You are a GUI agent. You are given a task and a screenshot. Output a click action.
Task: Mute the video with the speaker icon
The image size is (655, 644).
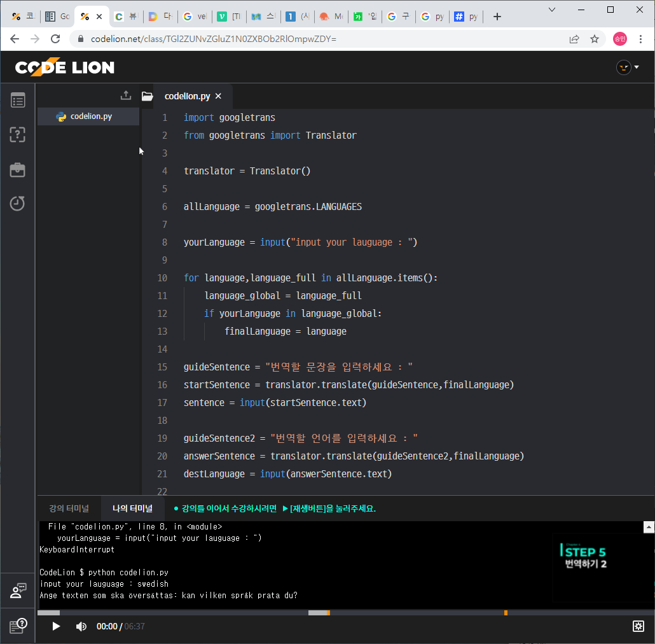[81, 626]
